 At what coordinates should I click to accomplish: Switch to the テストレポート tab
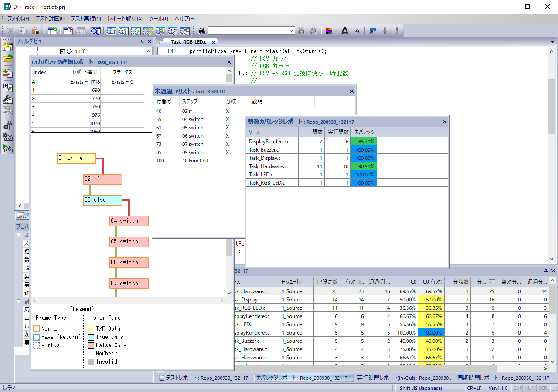204,378
